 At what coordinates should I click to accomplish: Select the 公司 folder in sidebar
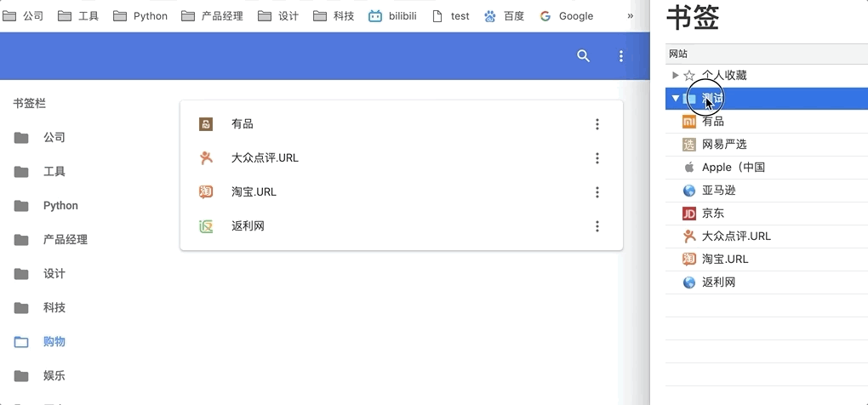pyautogui.click(x=39, y=137)
